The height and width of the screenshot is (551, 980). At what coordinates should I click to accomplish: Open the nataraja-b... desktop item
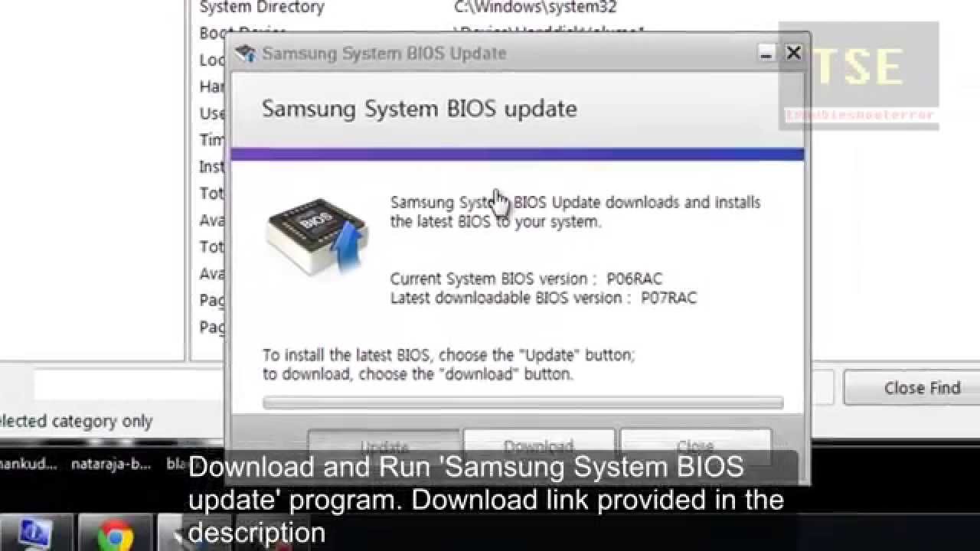111,464
